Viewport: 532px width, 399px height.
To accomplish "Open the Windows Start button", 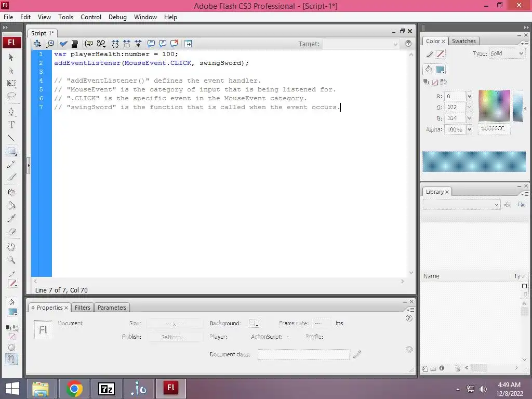I will [x=12, y=389].
